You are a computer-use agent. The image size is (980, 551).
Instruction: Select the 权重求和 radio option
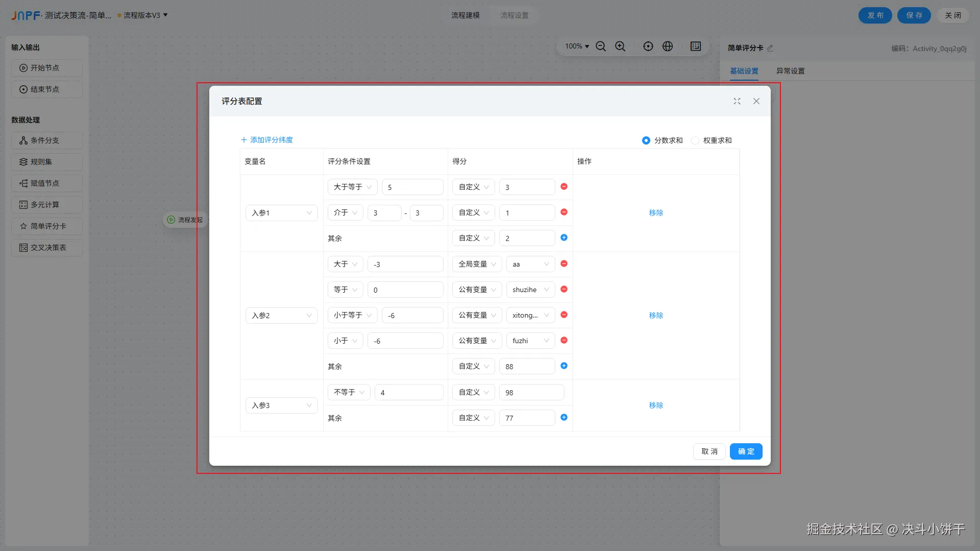click(695, 140)
